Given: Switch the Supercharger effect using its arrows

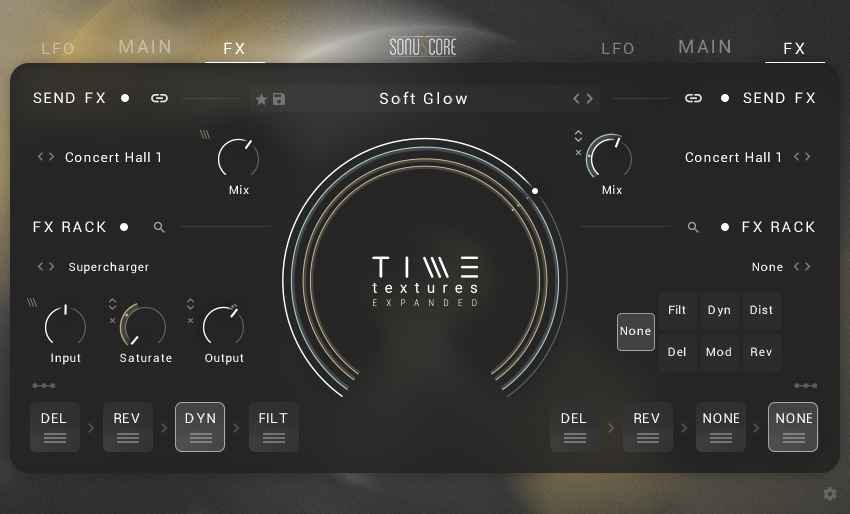Looking at the screenshot, I should pyautogui.click(x=46, y=267).
